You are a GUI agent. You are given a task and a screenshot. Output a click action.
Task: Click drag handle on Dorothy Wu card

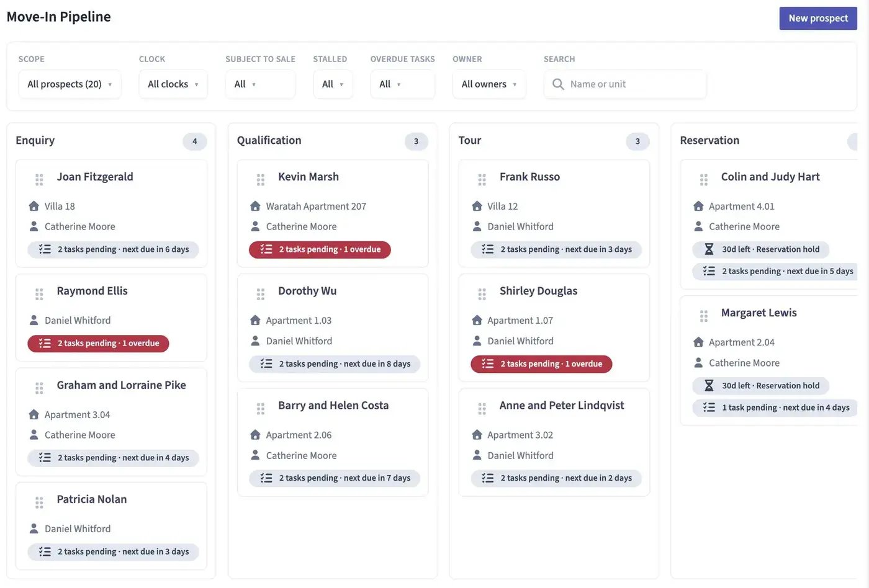[261, 294]
